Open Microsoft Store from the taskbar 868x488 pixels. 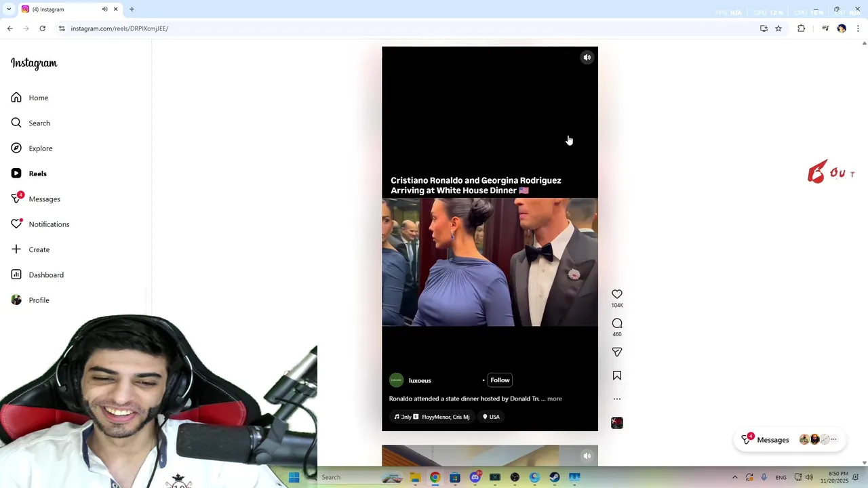click(x=455, y=477)
